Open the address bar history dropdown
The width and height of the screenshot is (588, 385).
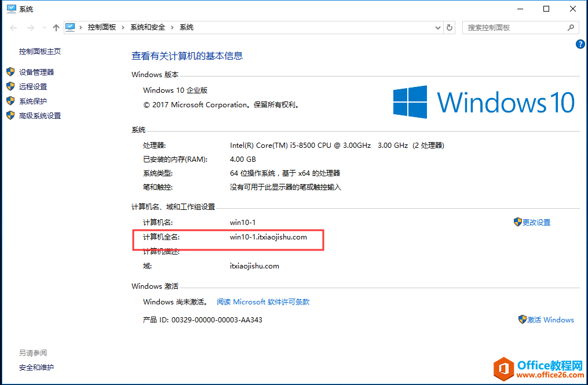[437, 28]
